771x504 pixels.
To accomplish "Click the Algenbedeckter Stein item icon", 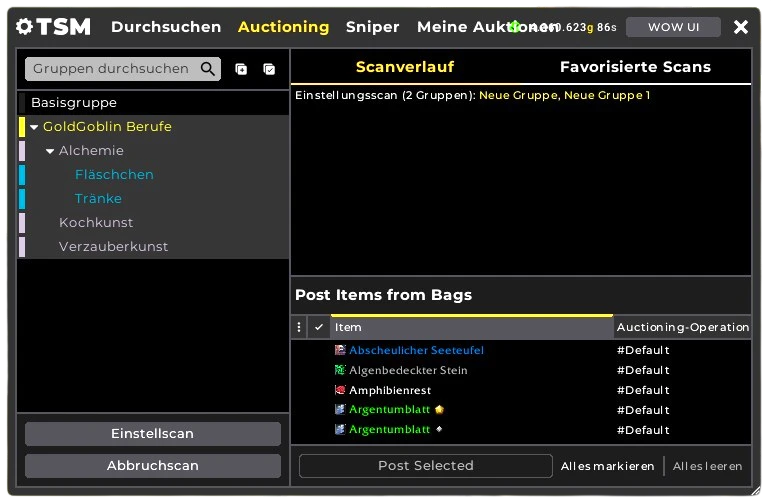I will 340,370.
